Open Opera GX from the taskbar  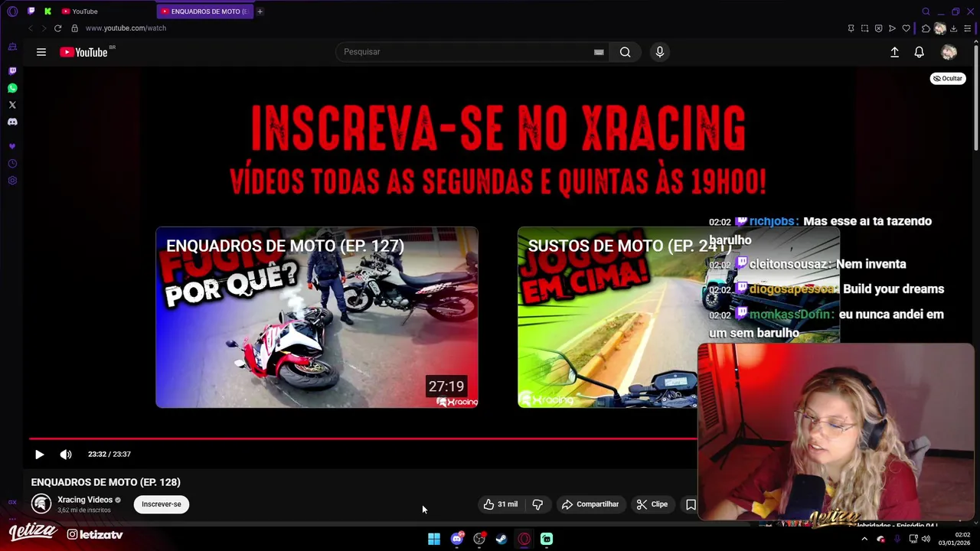[524, 539]
